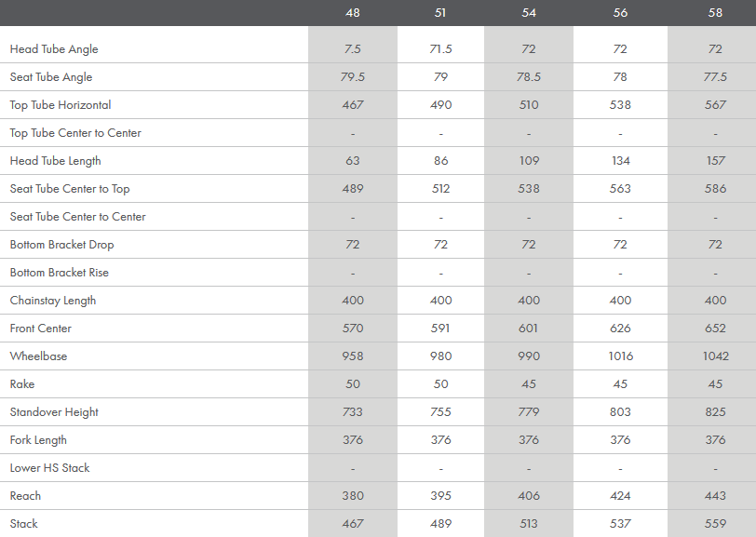This screenshot has height=537, width=756.
Task: Select the Head Tube Angle row label
Action: click(x=54, y=49)
